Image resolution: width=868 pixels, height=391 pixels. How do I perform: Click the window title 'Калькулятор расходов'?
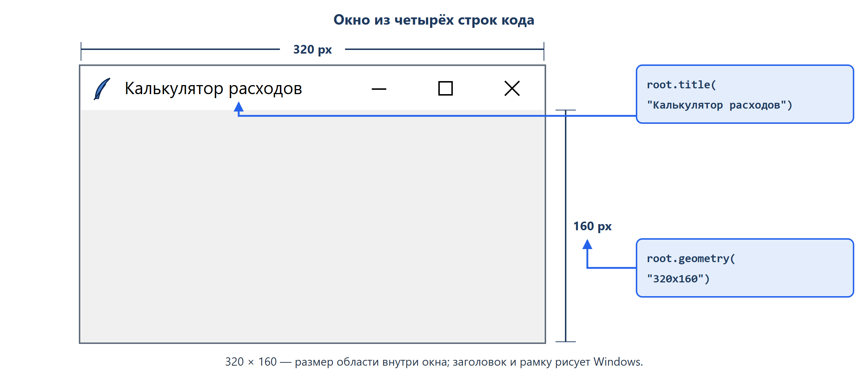pos(213,89)
